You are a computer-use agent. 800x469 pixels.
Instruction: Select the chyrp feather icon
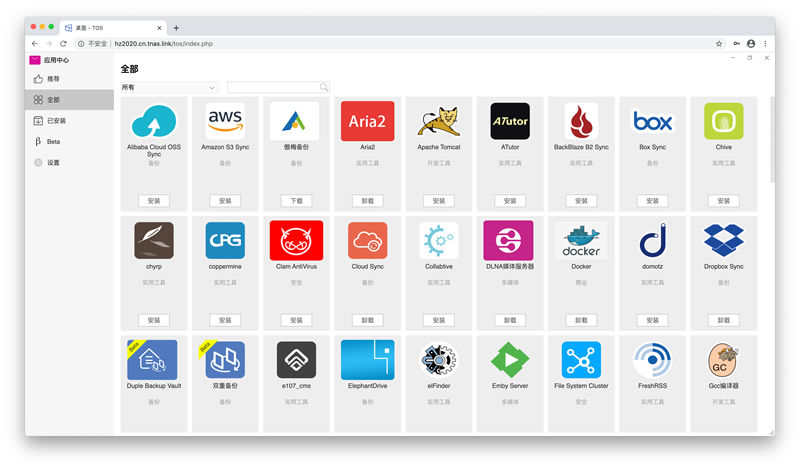pyautogui.click(x=154, y=240)
